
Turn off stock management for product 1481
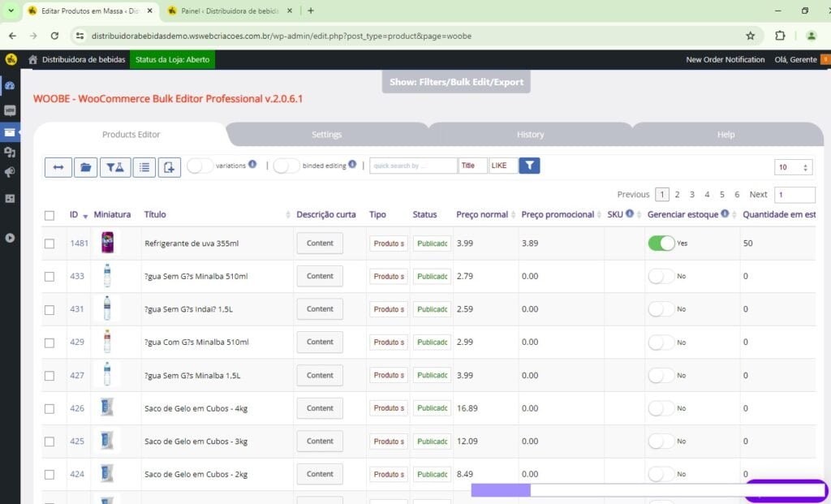point(661,243)
